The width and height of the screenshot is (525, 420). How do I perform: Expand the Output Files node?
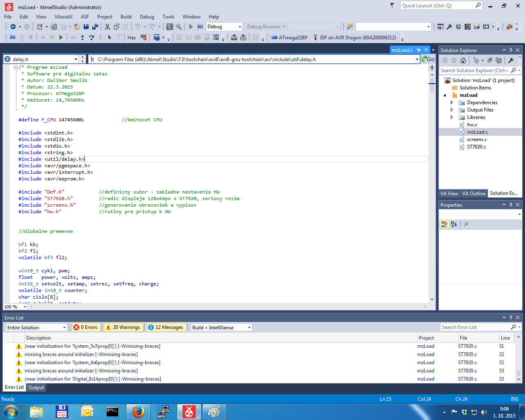[452, 110]
